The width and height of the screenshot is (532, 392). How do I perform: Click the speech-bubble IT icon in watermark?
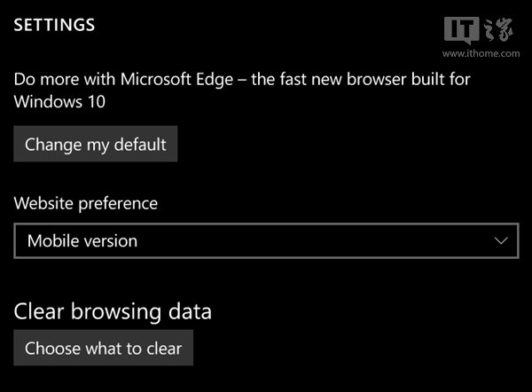(x=461, y=30)
